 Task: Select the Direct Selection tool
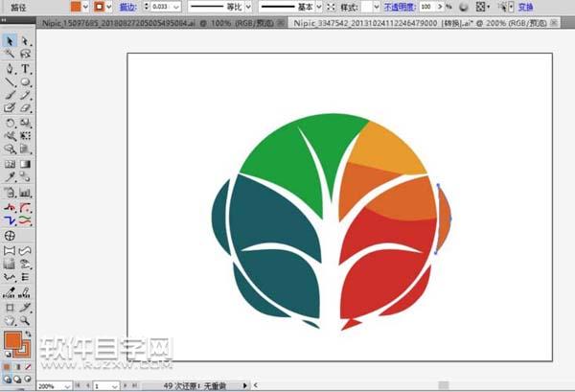[26, 41]
